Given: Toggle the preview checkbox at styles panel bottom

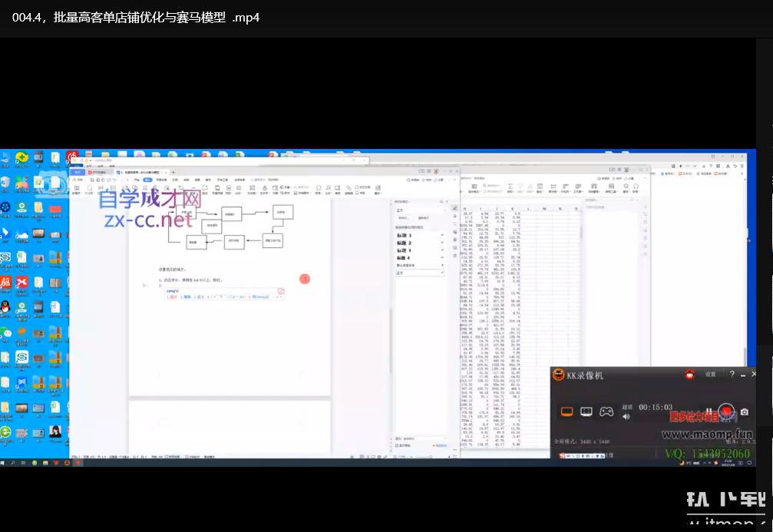Looking at the screenshot, I should (398, 445).
